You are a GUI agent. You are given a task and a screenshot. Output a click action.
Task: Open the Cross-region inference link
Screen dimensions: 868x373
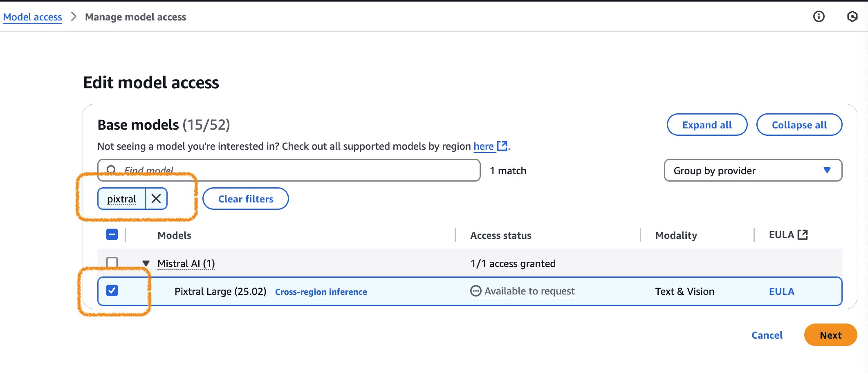tap(321, 292)
